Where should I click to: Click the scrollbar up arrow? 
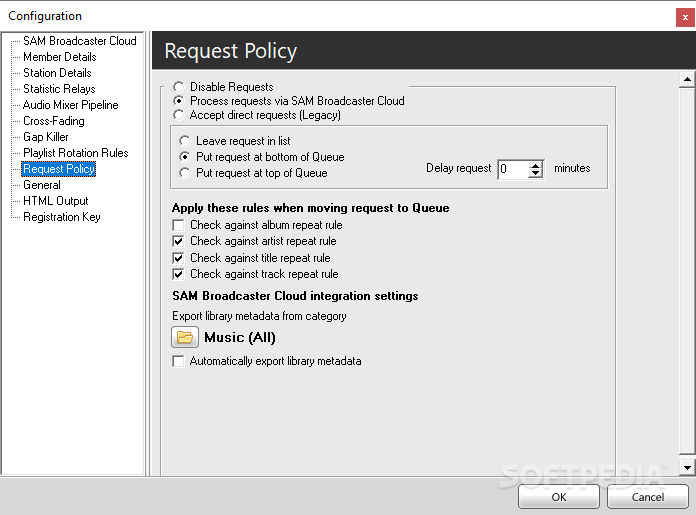(x=687, y=79)
